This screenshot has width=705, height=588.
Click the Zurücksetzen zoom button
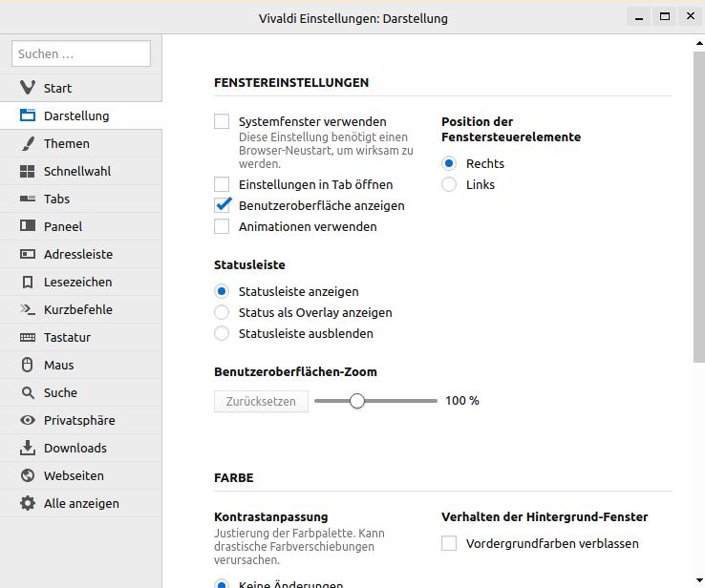(x=261, y=401)
